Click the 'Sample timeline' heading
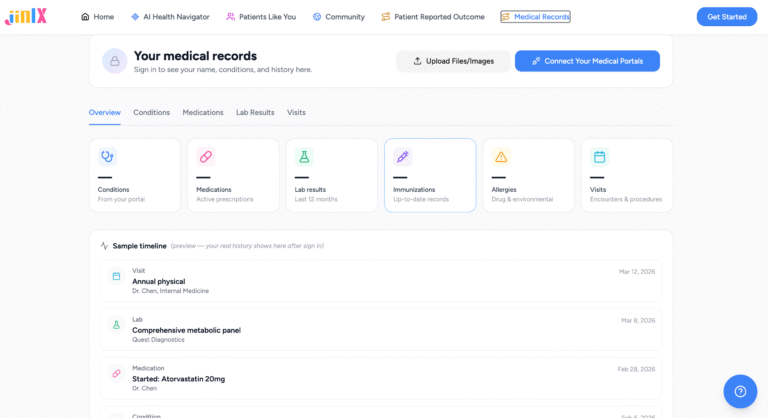The image size is (768, 418). (x=140, y=246)
